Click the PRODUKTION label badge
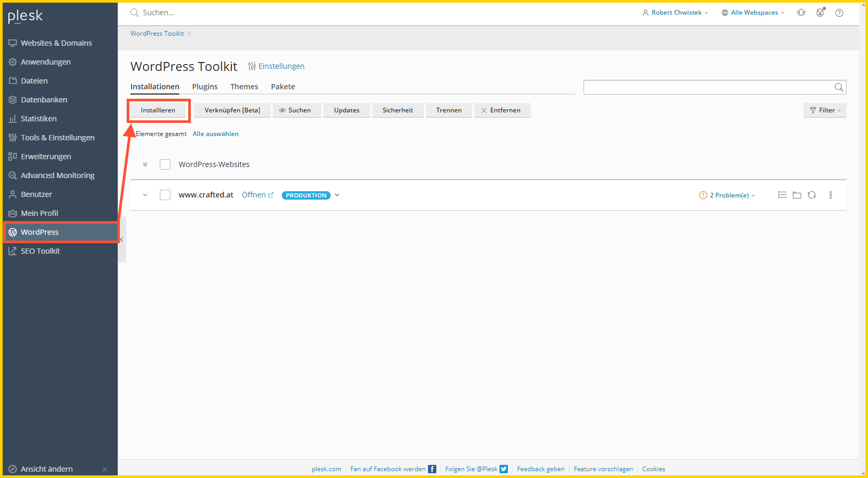The height and width of the screenshot is (478, 868). [306, 195]
